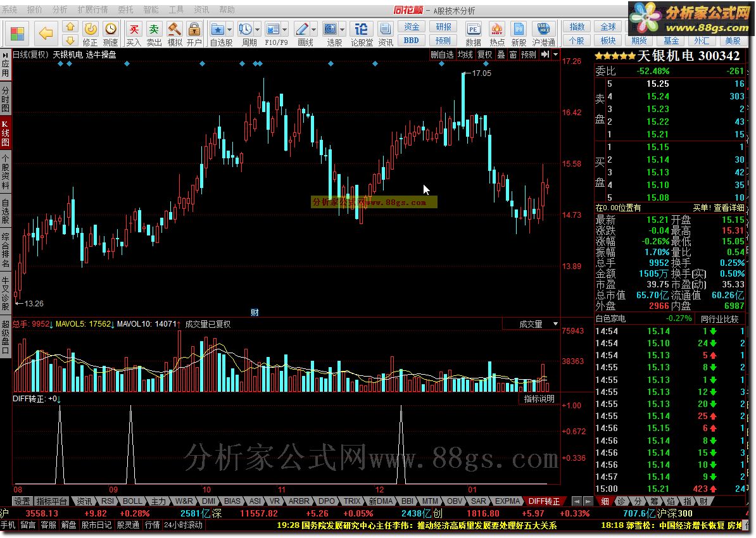756x538 pixels.
Task: Switch to the EXPMA indicator tab
Action: 508,501
